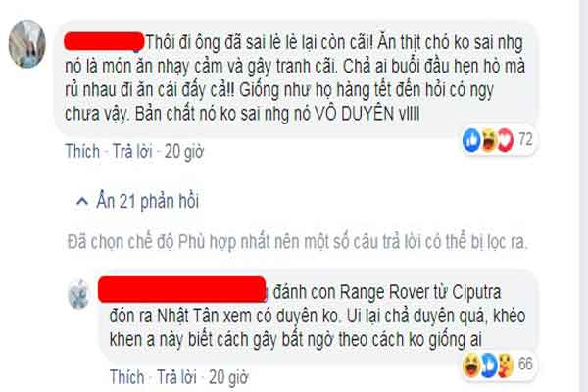Open the 66 reactions count on the reply
Viewport: 588px width, 392px height.
(525, 364)
